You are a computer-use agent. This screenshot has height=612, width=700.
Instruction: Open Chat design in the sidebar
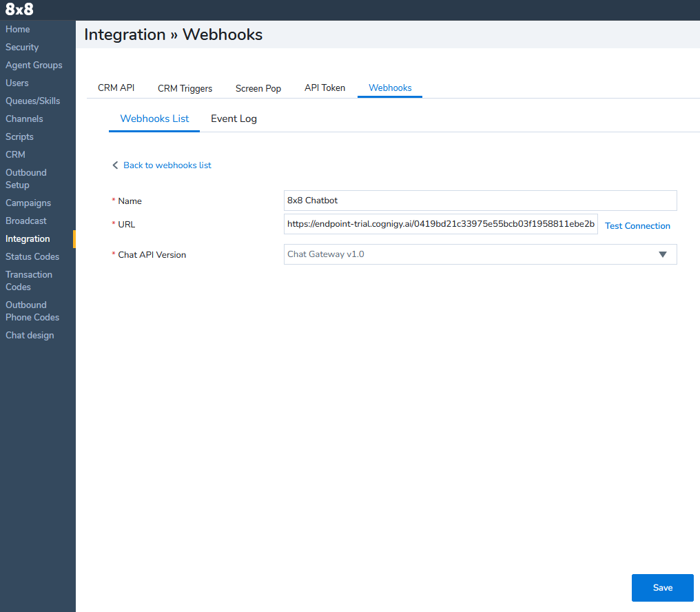30,335
